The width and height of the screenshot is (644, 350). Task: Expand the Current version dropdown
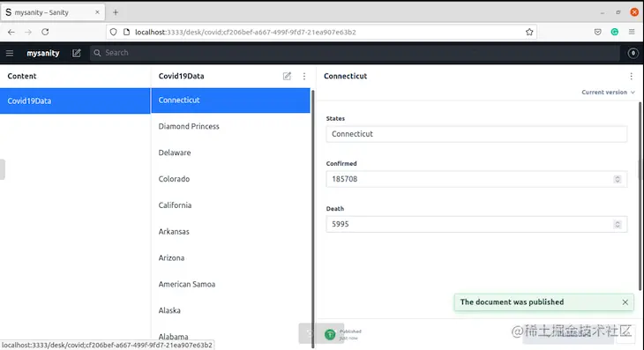click(x=608, y=93)
